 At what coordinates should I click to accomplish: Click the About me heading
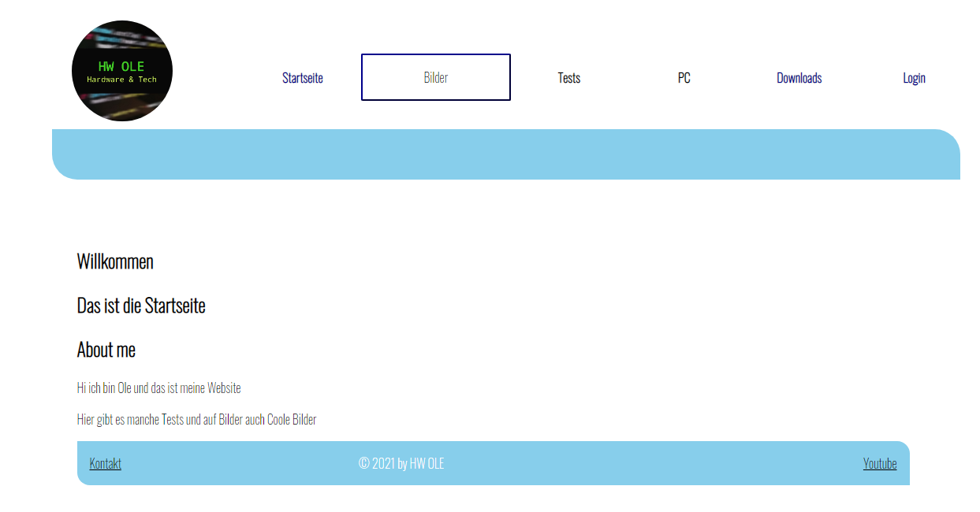106,350
